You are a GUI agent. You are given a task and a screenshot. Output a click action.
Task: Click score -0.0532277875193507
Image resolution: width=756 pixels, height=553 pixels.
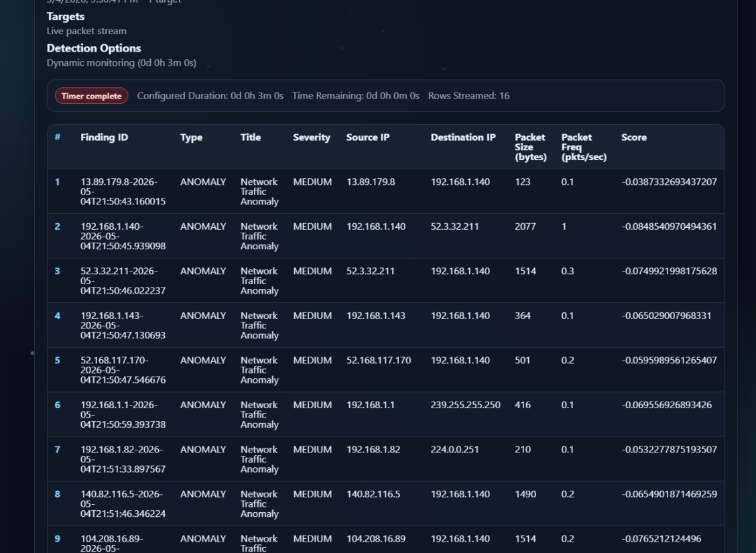point(670,450)
